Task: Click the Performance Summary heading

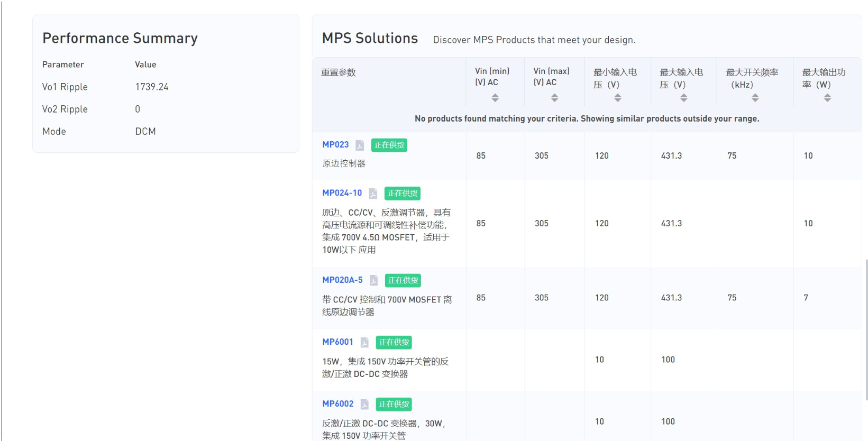Action: pos(120,38)
